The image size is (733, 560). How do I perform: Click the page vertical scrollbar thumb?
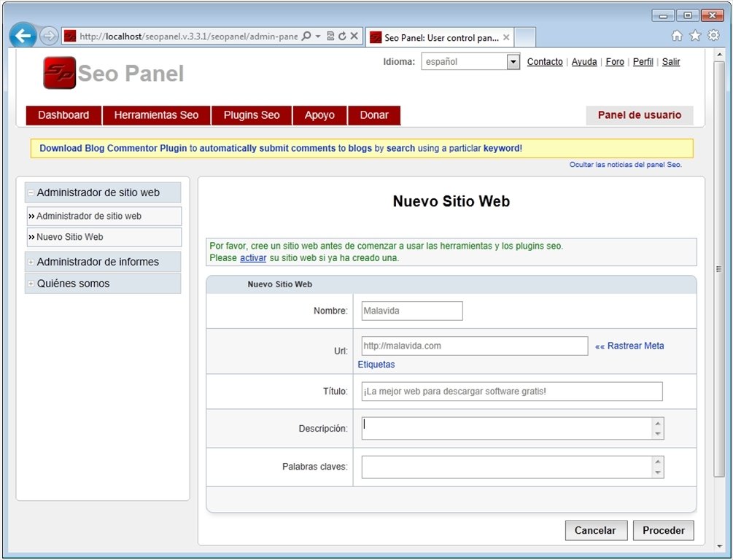coord(719,269)
